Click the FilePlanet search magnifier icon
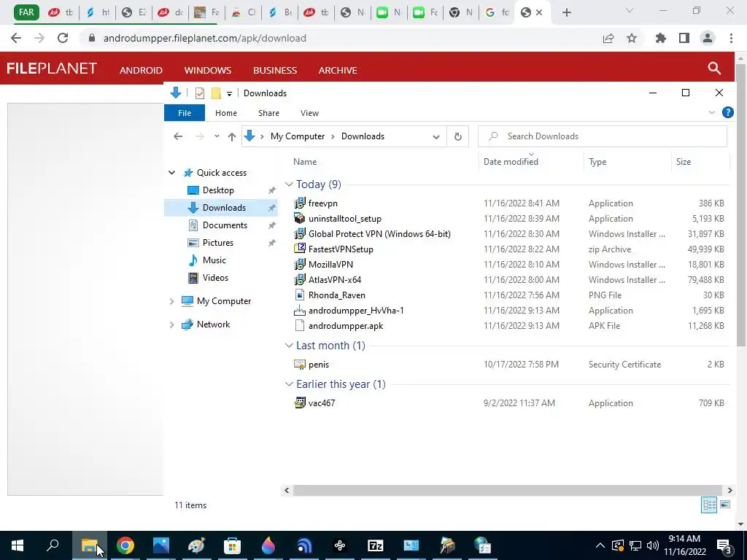 (x=713, y=68)
